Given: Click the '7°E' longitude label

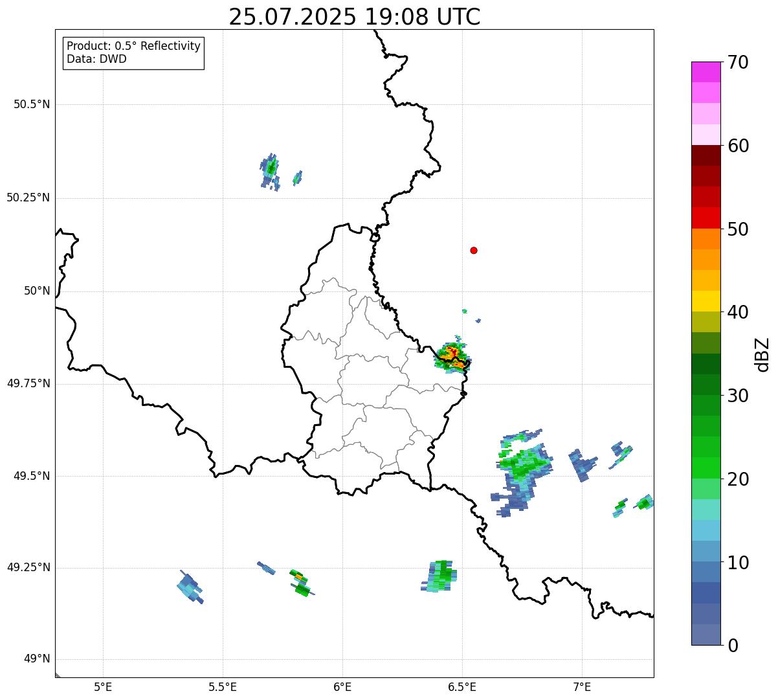Looking at the screenshot, I should 582,686.
